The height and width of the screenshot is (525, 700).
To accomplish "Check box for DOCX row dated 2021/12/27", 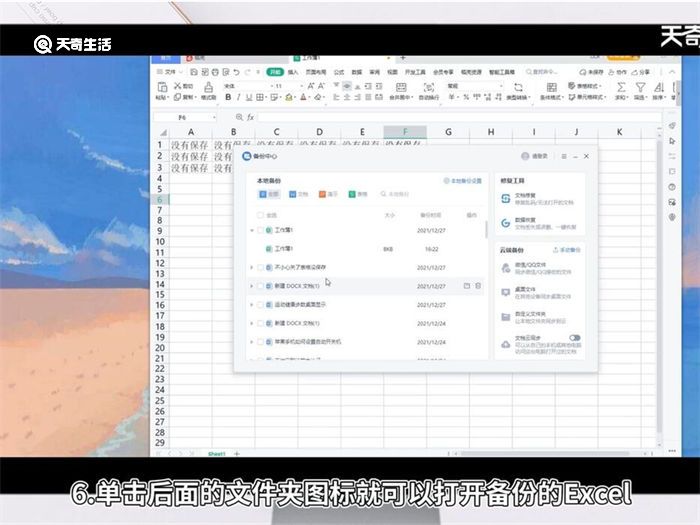I will click(x=260, y=286).
